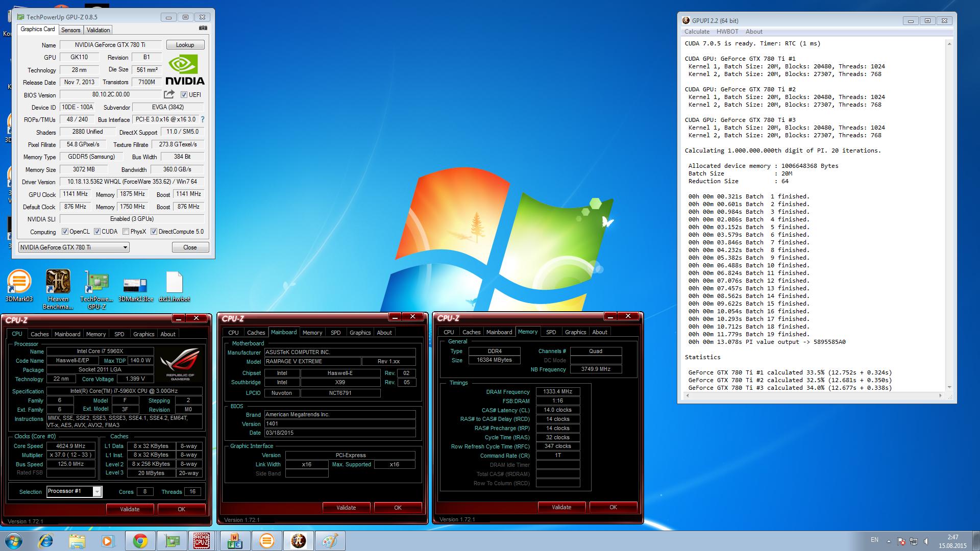Select CPU tab in CPU-Z Memory window
The height and width of the screenshot is (551, 980).
449,332
